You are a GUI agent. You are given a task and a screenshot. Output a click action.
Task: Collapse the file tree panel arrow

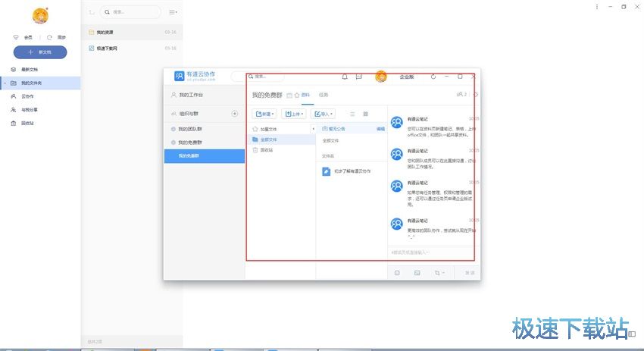314,129
